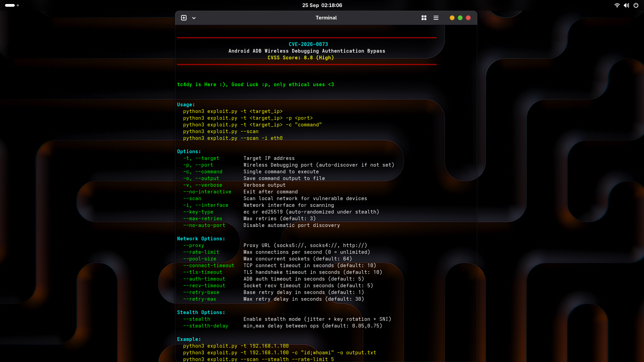
Task: Click the --auth-timeout option
Action: (204, 279)
